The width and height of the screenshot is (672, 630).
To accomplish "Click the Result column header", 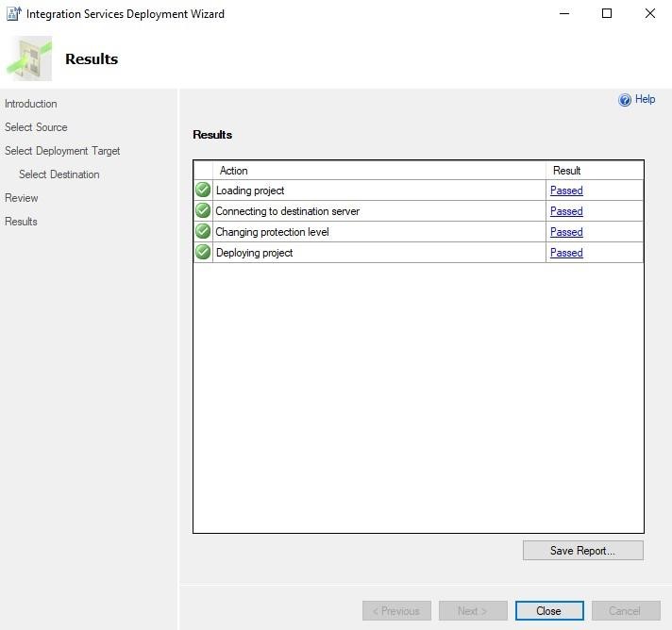I will (595, 171).
